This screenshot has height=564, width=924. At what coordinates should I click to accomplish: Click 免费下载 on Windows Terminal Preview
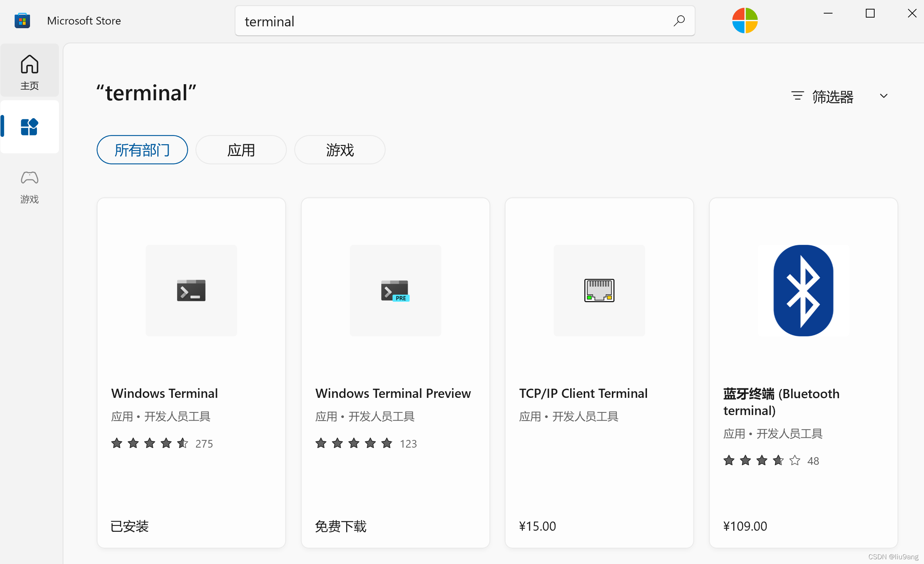pos(340,526)
